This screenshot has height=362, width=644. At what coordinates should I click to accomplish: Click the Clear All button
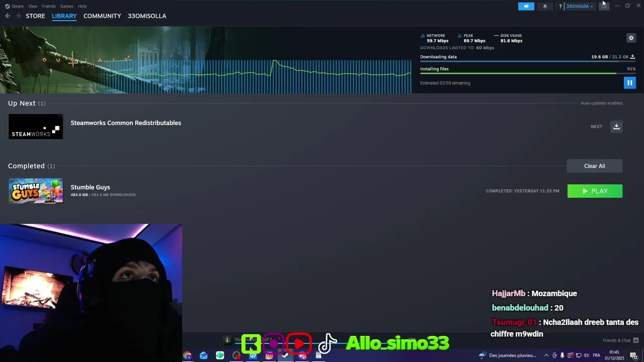click(x=595, y=166)
